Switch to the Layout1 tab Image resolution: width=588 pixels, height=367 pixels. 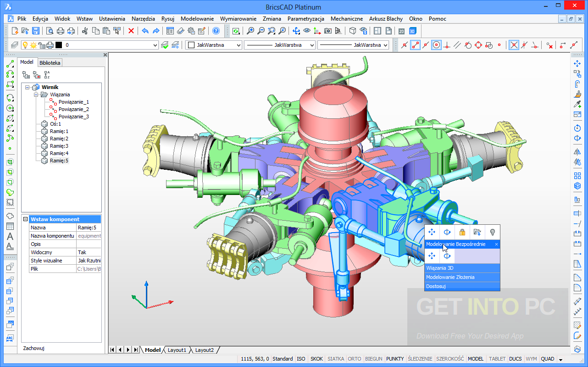coord(177,350)
